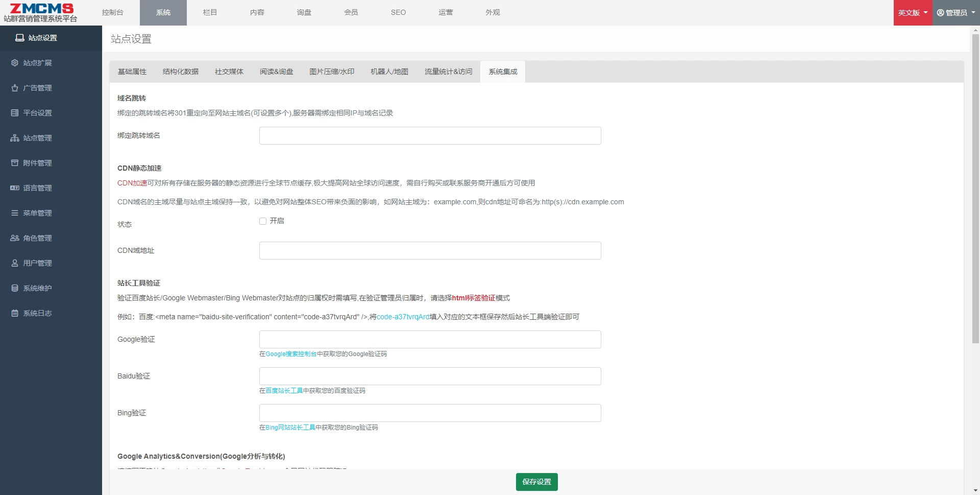Click the 系统维护 database icon

[x=15, y=288]
